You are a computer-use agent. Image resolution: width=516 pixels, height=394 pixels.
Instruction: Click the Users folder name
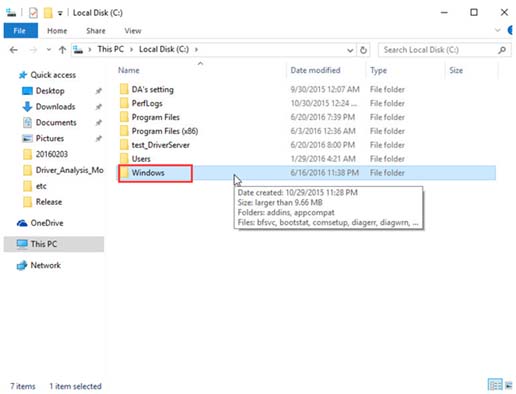point(141,159)
